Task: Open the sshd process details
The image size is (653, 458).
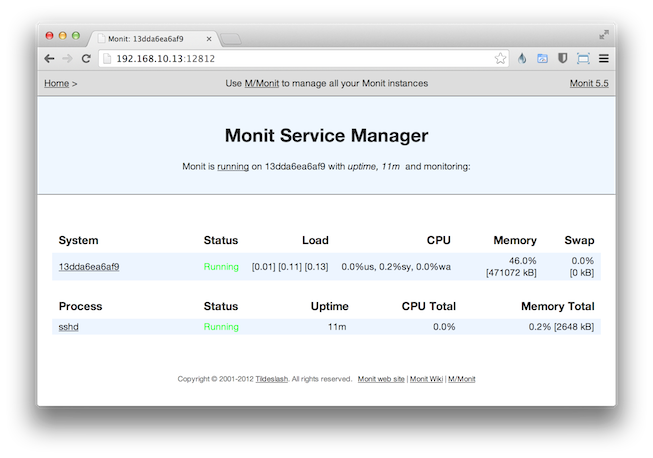Action: (69, 327)
